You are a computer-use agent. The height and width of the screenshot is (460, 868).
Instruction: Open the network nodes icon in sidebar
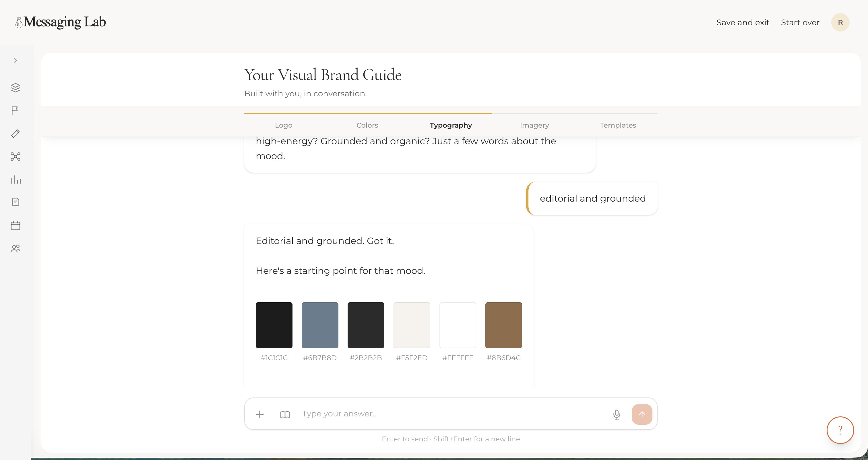point(15,157)
